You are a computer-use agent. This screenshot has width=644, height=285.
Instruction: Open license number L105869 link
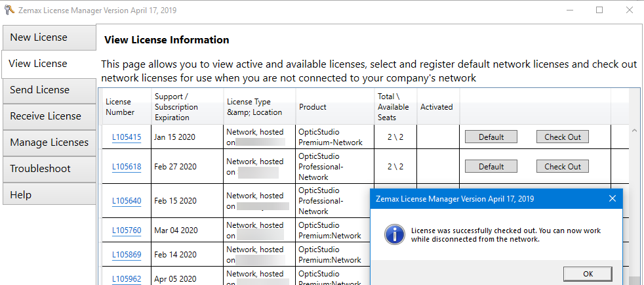coord(127,255)
